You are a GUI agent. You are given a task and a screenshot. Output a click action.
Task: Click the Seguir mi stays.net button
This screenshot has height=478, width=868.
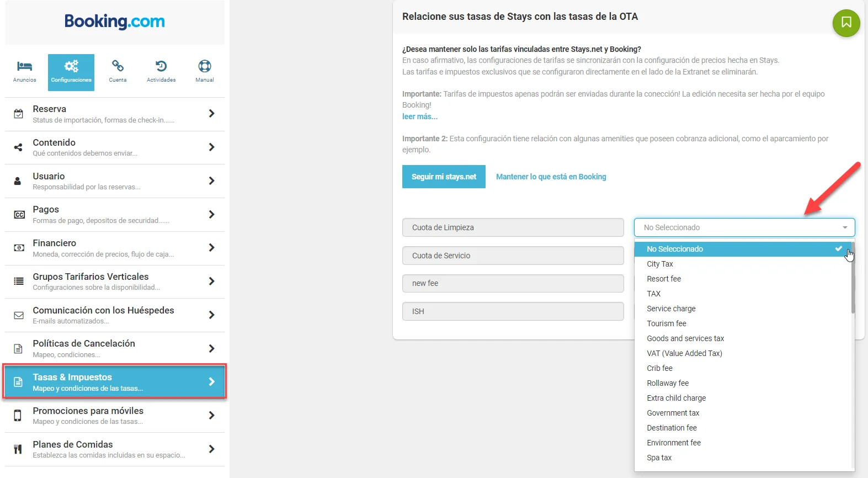[444, 177]
